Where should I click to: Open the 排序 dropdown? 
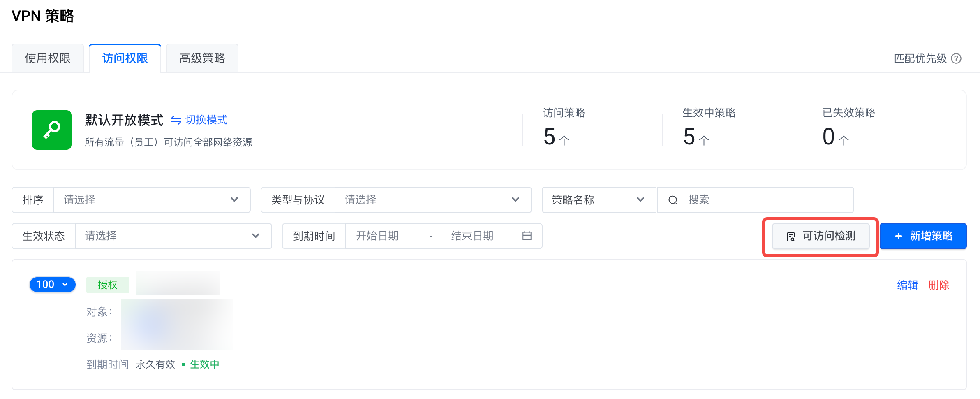coord(152,200)
